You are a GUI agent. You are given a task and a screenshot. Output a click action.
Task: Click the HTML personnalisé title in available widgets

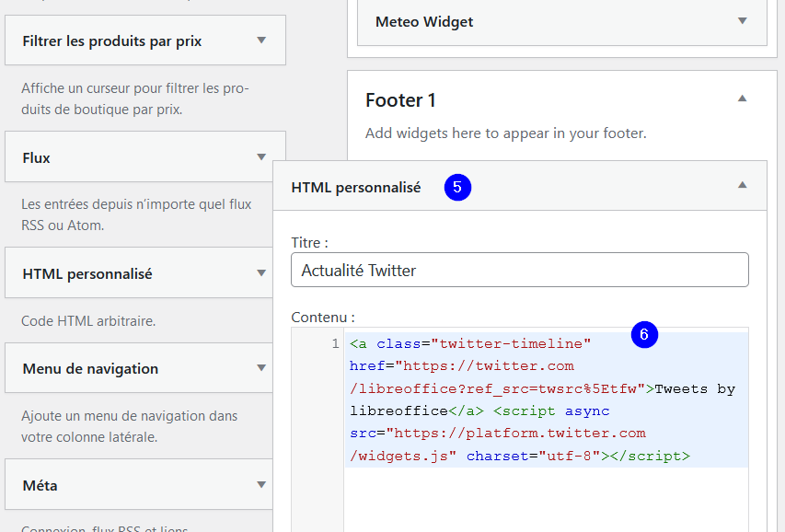click(x=87, y=274)
